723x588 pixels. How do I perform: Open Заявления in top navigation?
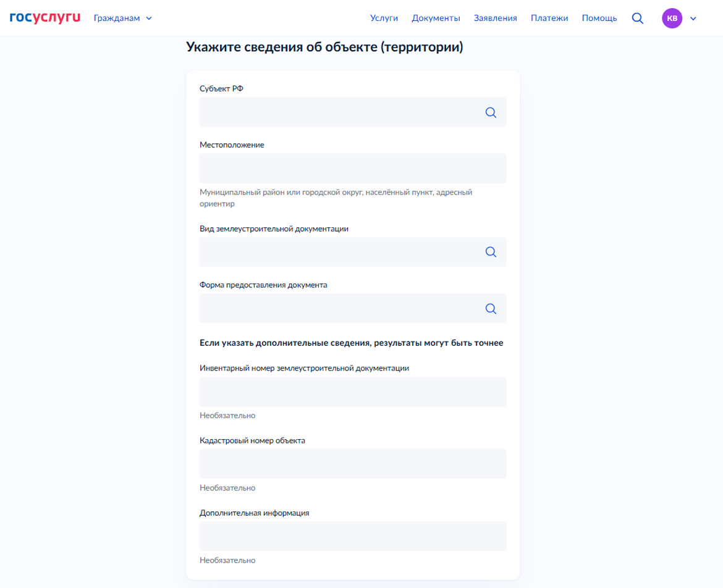(495, 18)
